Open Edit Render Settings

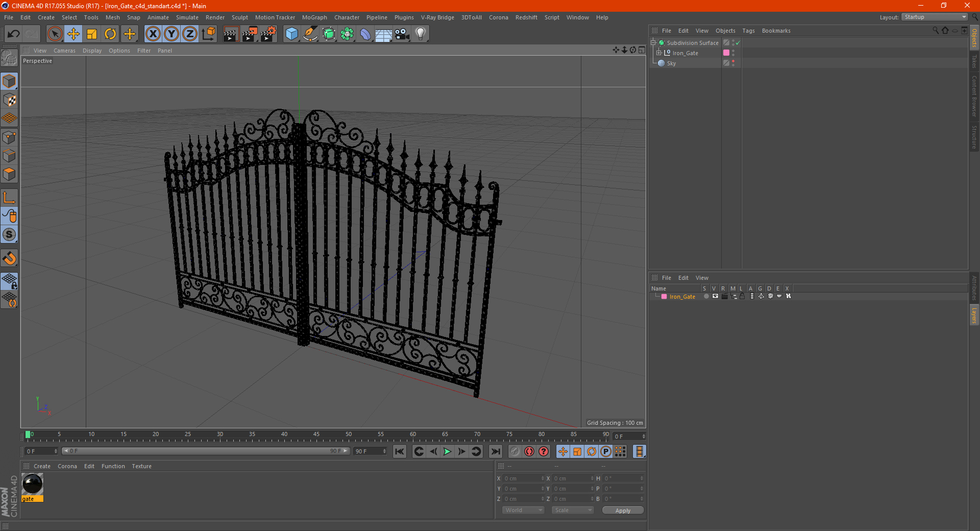[268, 34]
